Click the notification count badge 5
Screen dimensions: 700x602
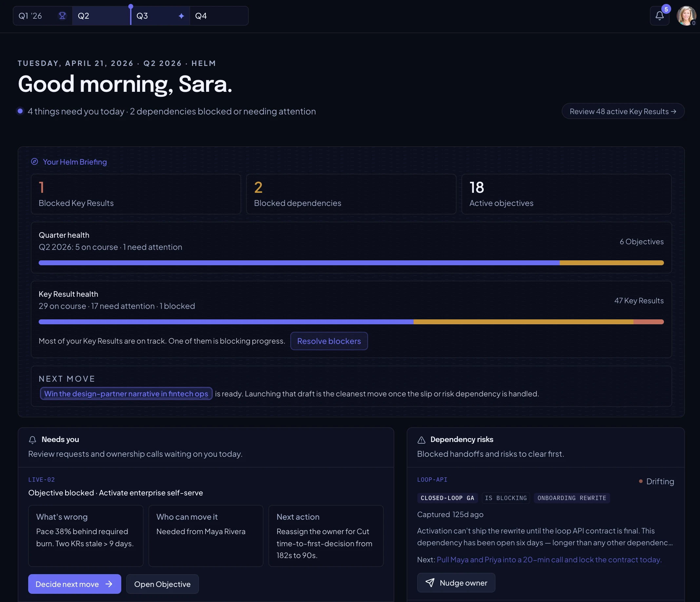click(666, 9)
